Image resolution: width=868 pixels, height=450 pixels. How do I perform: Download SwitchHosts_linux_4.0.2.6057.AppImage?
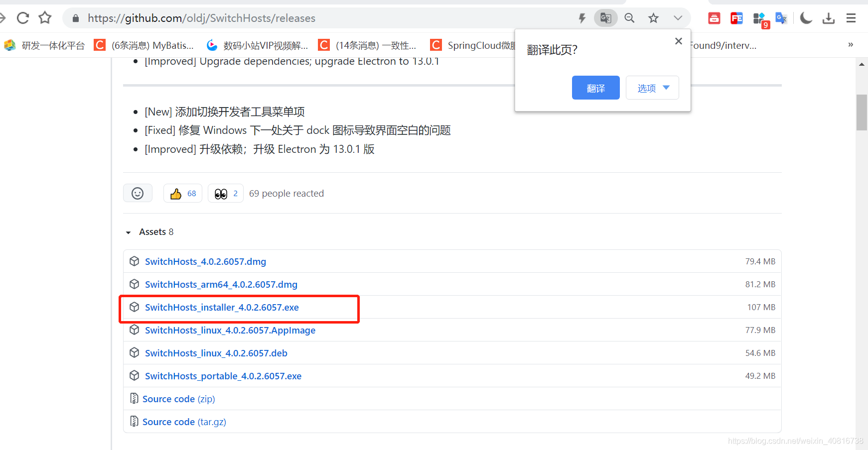point(230,330)
